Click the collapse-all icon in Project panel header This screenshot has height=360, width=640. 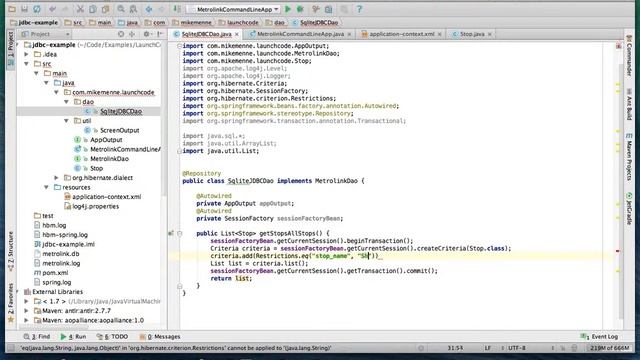(x=132, y=34)
